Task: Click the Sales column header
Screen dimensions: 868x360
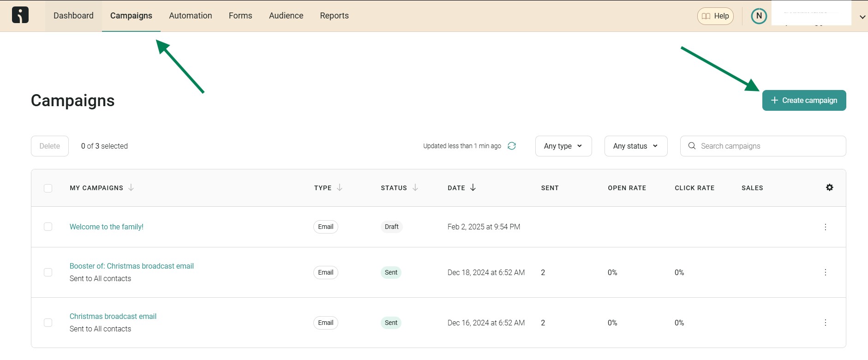Action: pyautogui.click(x=752, y=188)
